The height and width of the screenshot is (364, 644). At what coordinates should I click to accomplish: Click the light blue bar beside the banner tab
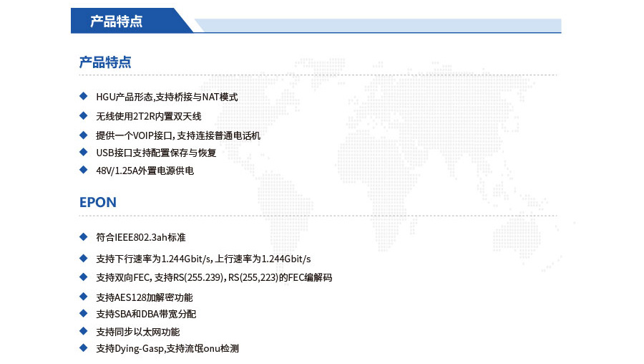point(379,26)
